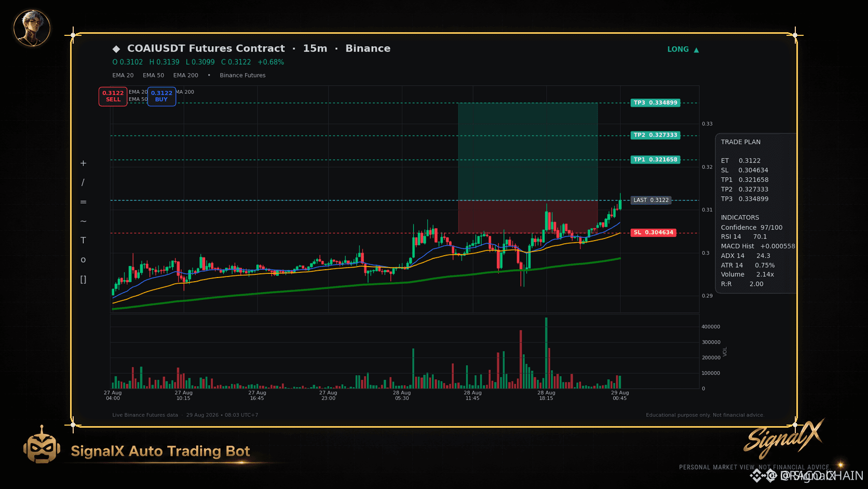The width and height of the screenshot is (868, 489).
Task: Click the low price L 0.3099
Action: pos(200,62)
